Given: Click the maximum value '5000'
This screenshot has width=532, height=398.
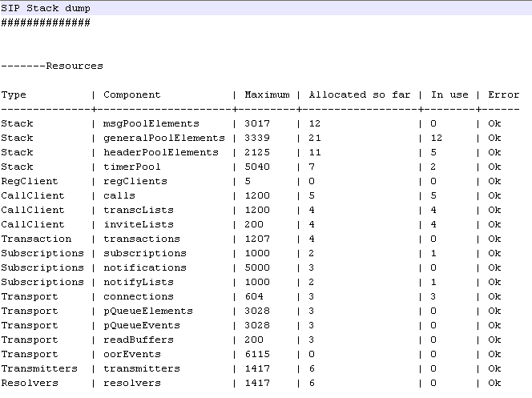Looking at the screenshot, I should [x=257, y=267].
